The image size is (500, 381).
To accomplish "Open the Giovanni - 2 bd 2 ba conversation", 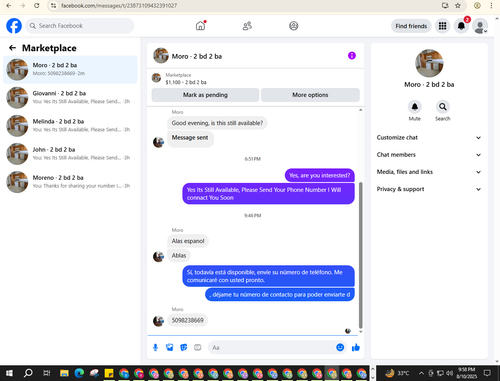I will click(x=70, y=97).
